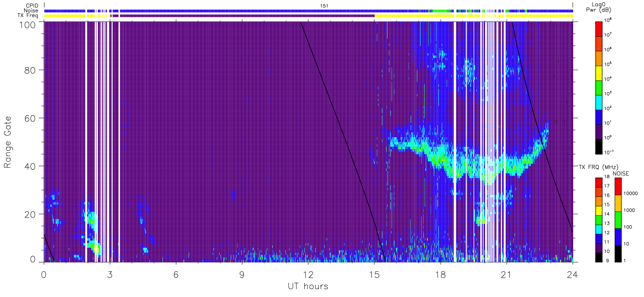Click the 6 tick label on the UT hours axis
This screenshot has height=297, width=644.
(x=176, y=274)
